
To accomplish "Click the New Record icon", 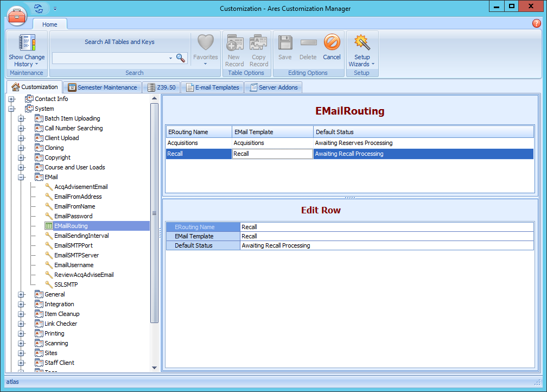I will pyautogui.click(x=234, y=43).
